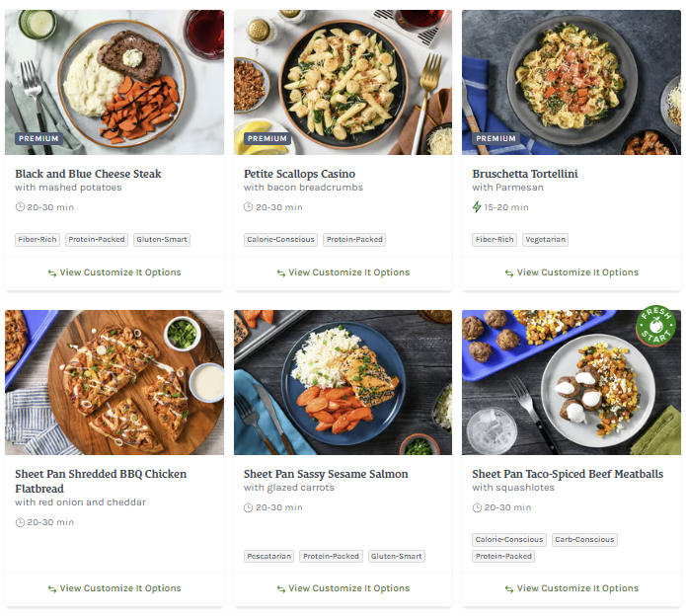
Task: Click the clock icon on Sheet Pan Sassy Sesame Salmon
Action: (x=249, y=507)
